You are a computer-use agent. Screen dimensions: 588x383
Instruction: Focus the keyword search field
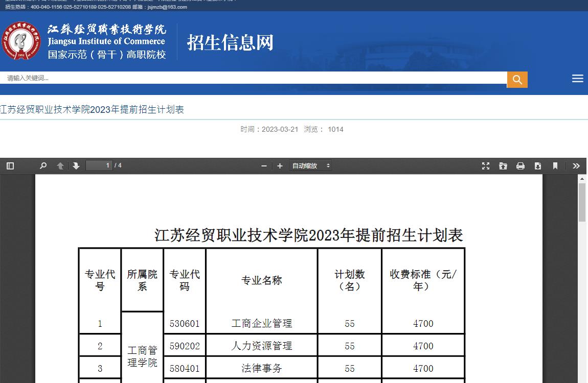(x=254, y=78)
